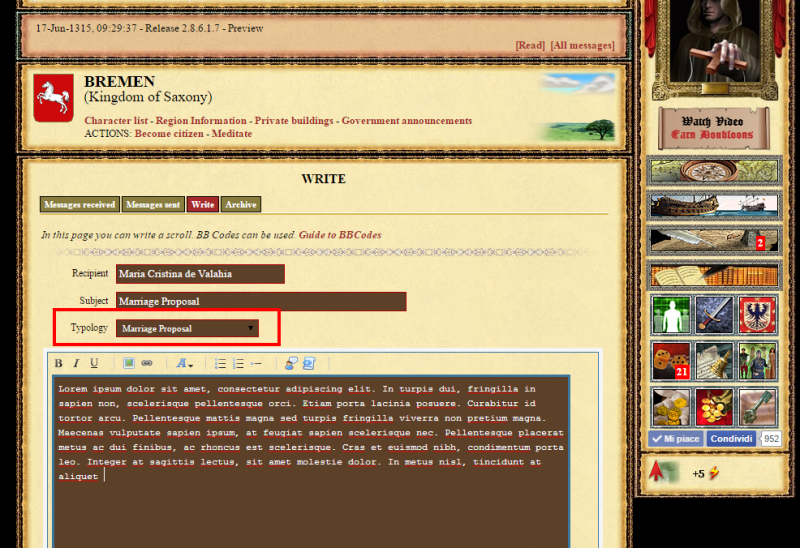Screen dimensions: 800x548
Task: Open the sailing ships banner
Action: click(x=714, y=205)
